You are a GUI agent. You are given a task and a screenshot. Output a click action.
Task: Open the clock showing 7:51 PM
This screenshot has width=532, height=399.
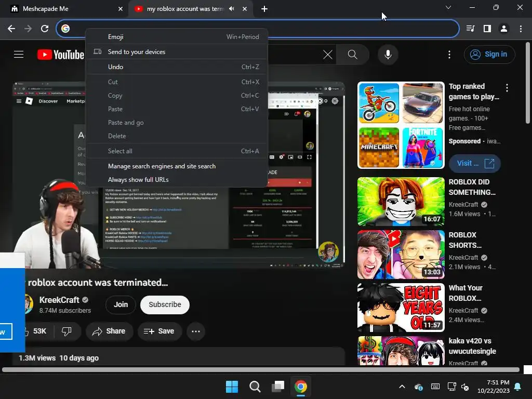pyautogui.click(x=494, y=387)
